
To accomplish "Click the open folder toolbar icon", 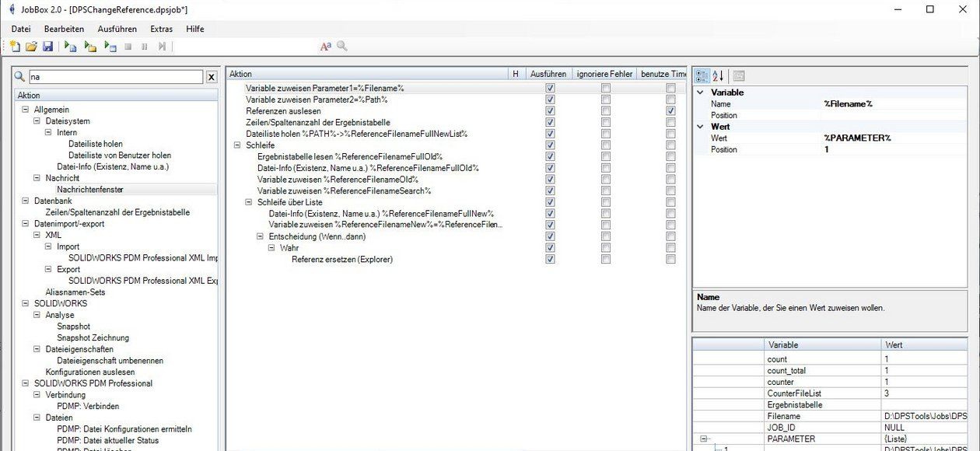I will [31, 47].
